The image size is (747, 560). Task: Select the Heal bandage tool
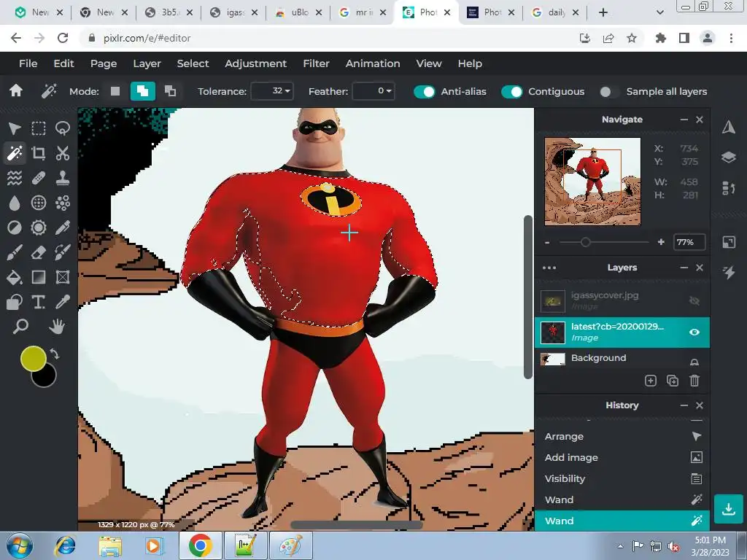click(39, 178)
